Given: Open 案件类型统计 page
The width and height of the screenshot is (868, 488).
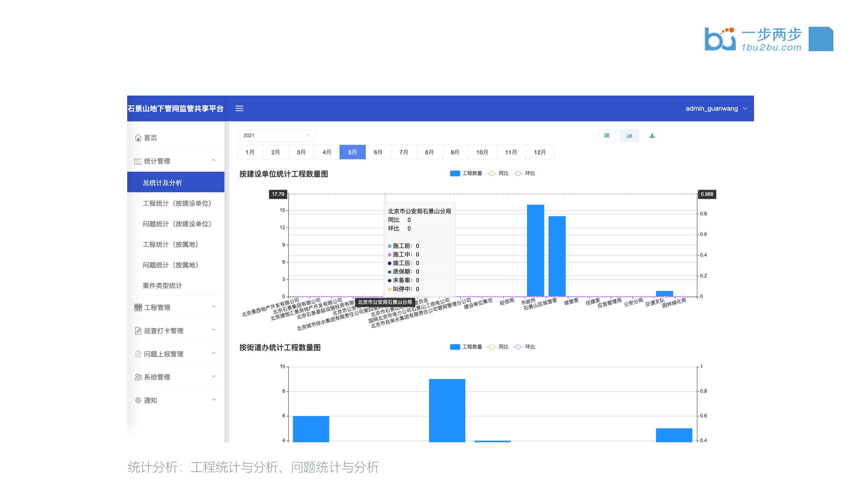Looking at the screenshot, I should click(x=176, y=286).
